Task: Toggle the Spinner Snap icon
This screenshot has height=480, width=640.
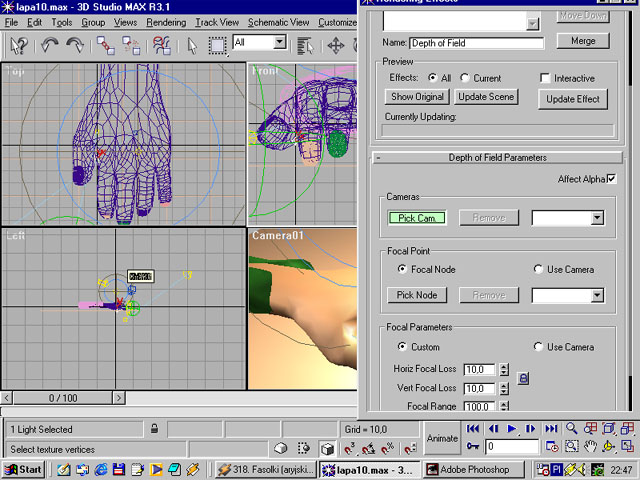Action: point(410,449)
